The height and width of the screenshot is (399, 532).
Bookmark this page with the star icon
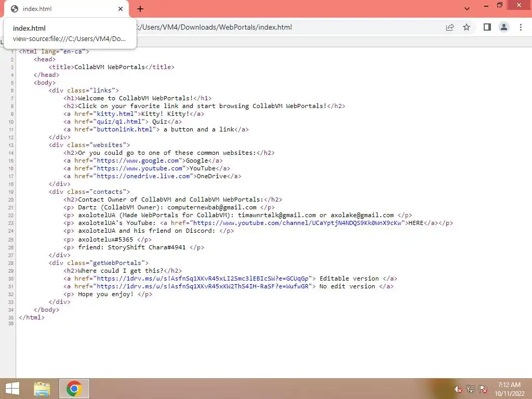(x=467, y=27)
